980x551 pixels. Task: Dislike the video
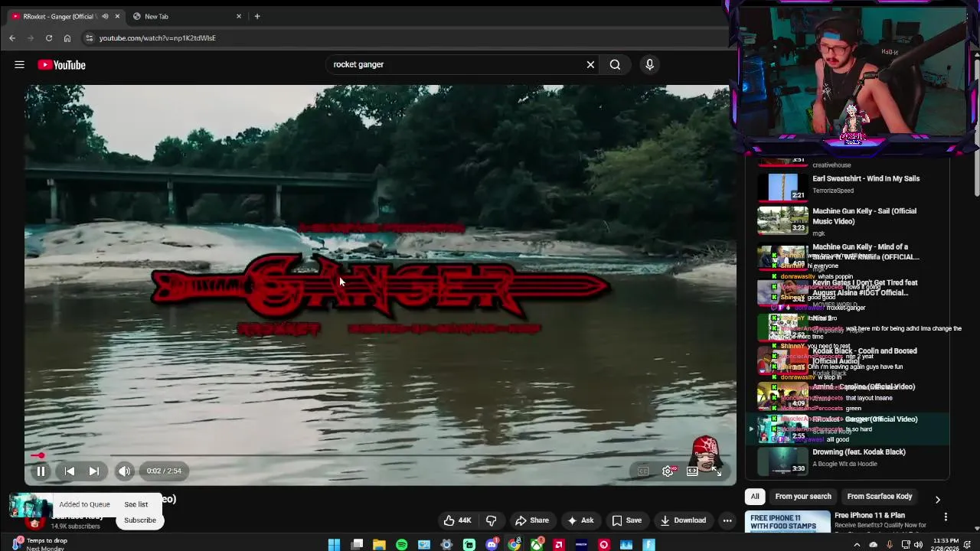coord(491,520)
